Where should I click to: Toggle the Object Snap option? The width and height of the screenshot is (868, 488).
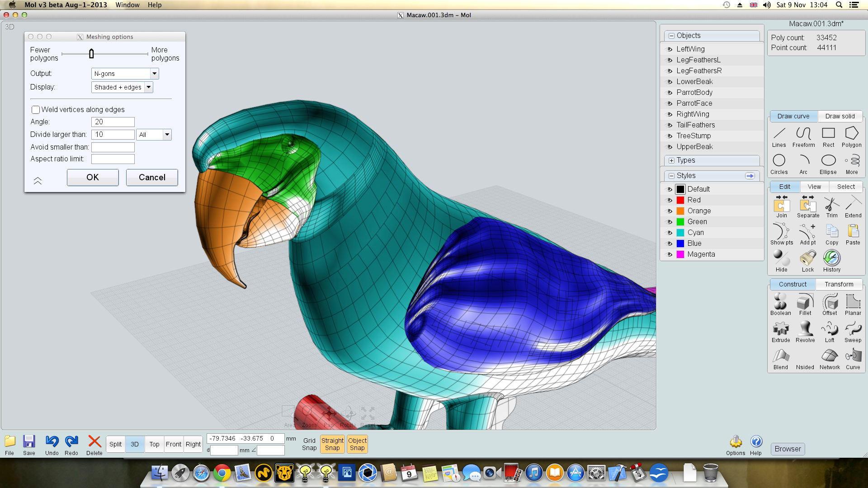pyautogui.click(x=357, y=444)
